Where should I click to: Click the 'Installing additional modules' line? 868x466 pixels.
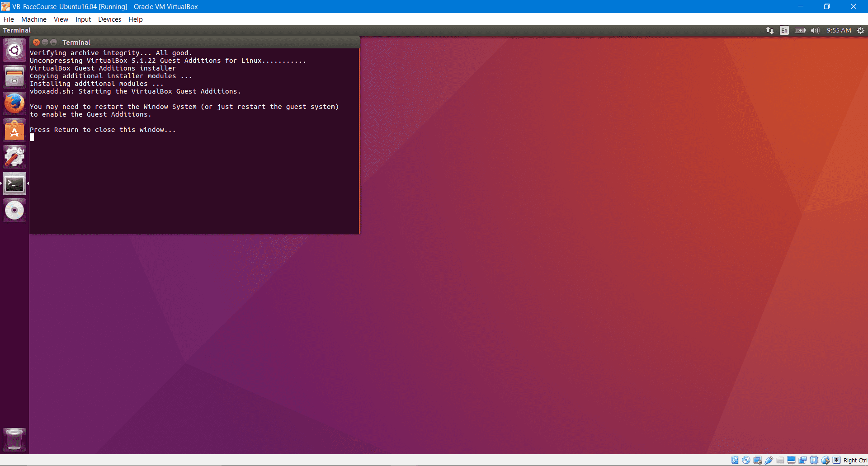pos(97,84)
